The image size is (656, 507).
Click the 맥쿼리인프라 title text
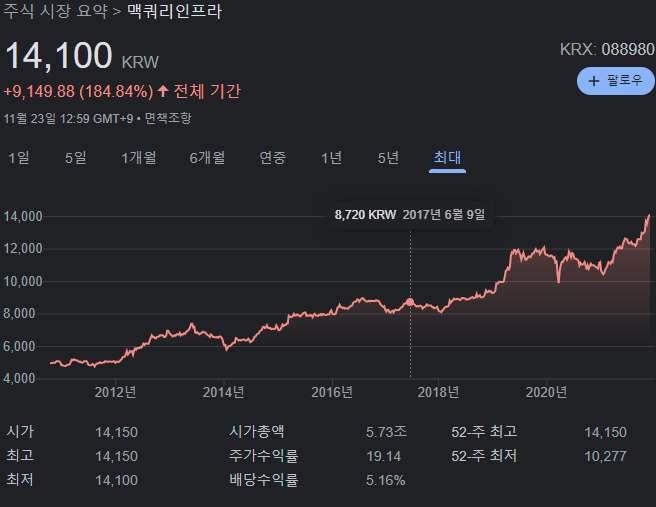tap(174, 11)
